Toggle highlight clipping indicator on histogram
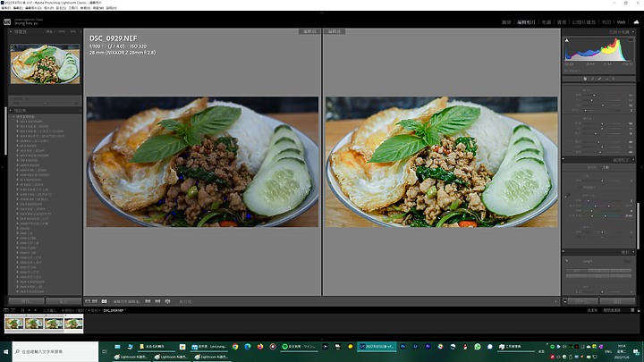The height and width of the screenshot is (362, 644). (x=631, y=40)
